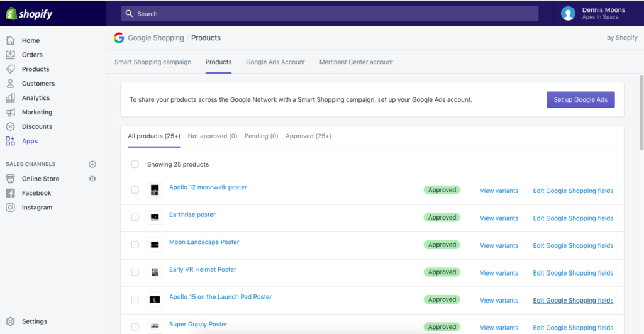Click the Google G logo
Image resolution: width=644 pixels, height=334 pixels.
(119, 38)
